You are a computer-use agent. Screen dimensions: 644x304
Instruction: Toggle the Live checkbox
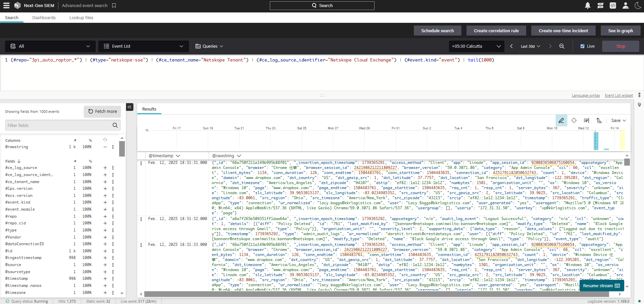pos(582,46)
